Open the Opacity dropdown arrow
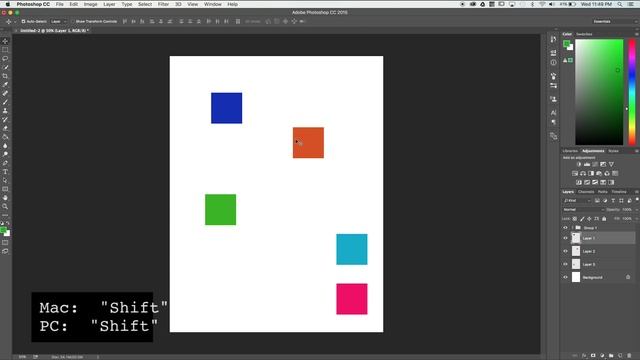The image size is (640, 360). click(637, 210)
